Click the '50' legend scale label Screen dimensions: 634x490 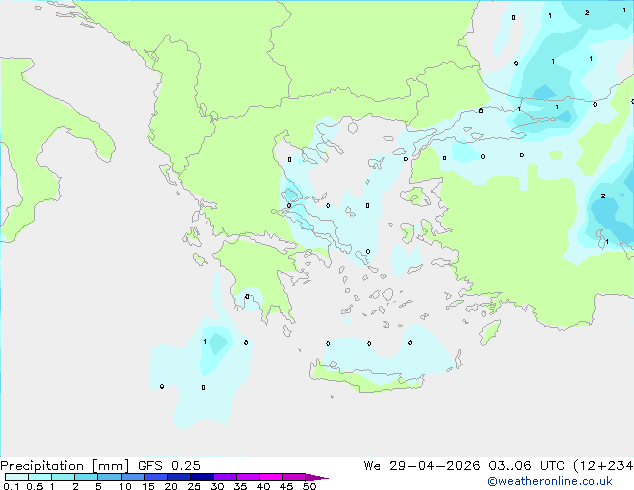(x=309, y=486)
